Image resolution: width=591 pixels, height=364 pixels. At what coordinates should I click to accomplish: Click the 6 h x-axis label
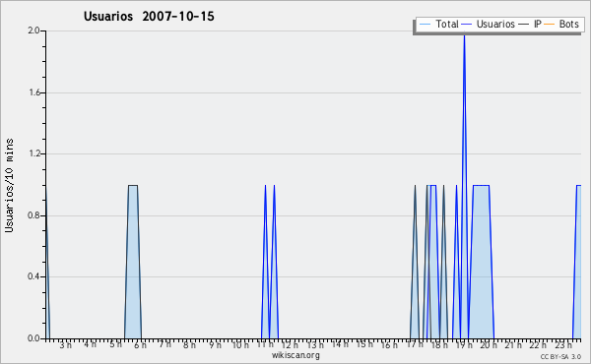(140, 344)
